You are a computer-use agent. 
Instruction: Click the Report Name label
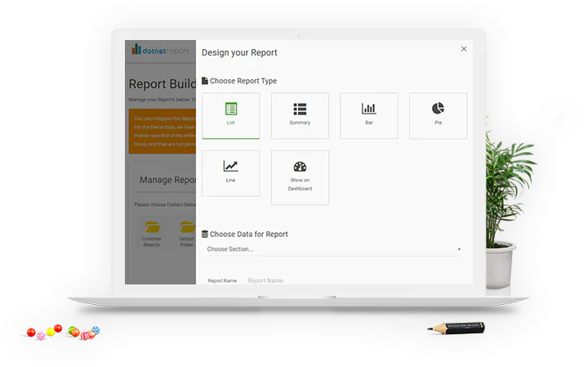coord(222,280)
